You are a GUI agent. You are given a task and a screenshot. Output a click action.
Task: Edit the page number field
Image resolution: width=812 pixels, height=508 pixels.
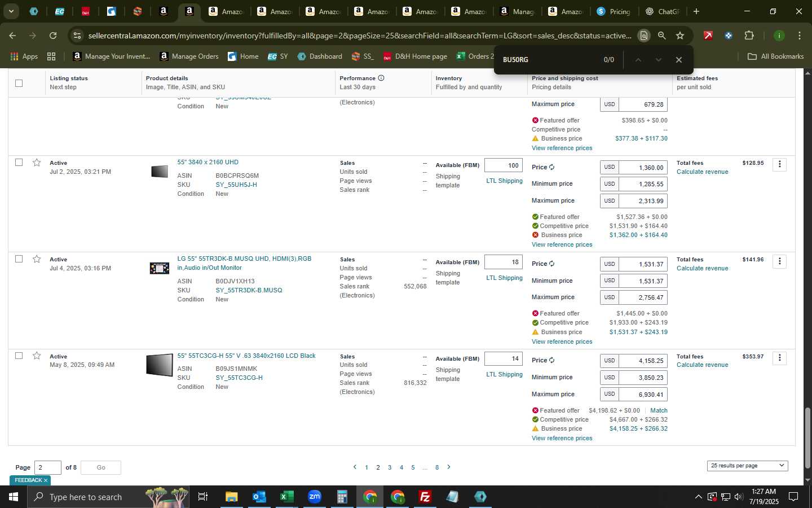pyautogui.click(x=48, y=467)
